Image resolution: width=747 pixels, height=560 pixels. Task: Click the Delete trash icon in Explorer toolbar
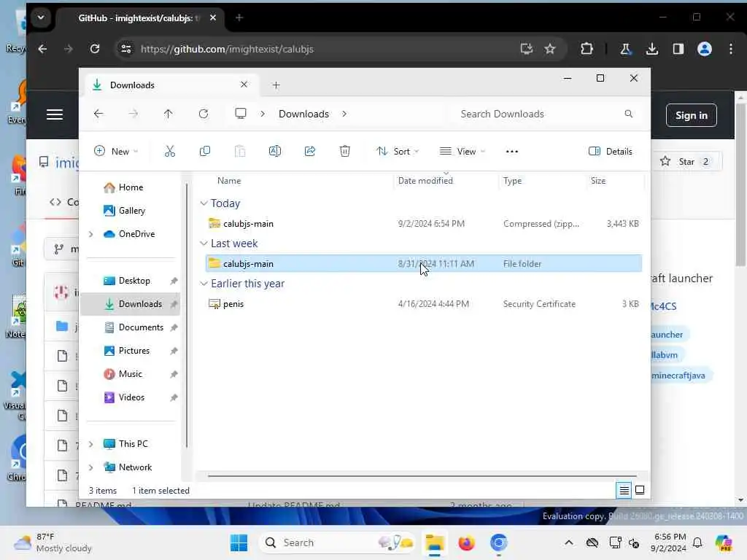tap(345, 152)
